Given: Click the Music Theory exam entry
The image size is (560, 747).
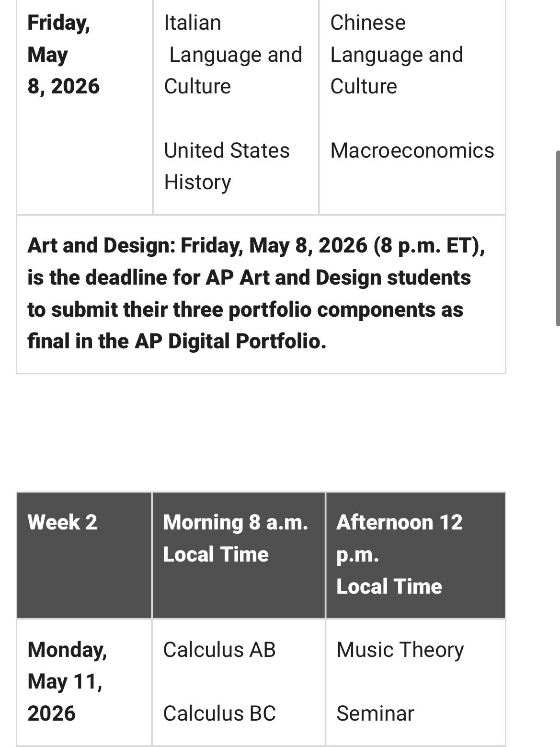Looking at the screenshot, I should tap(400, 650).
